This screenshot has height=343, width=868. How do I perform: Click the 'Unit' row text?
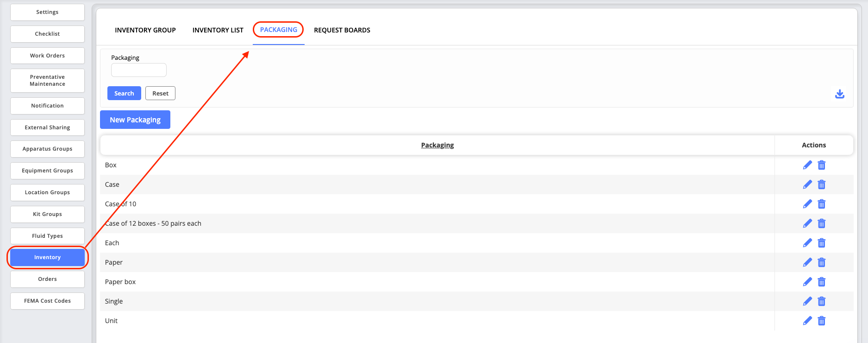pyautogui.click(x=111, y=321)
